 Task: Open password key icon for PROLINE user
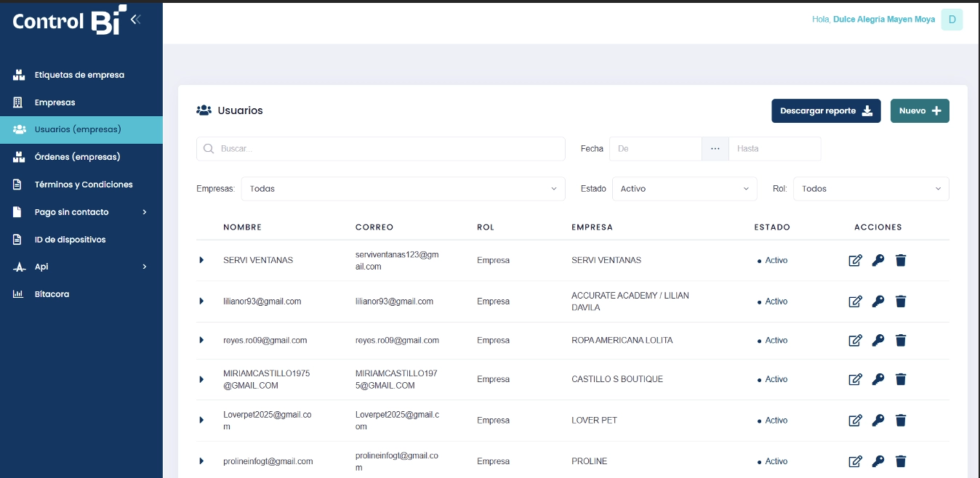pos(878,461)
